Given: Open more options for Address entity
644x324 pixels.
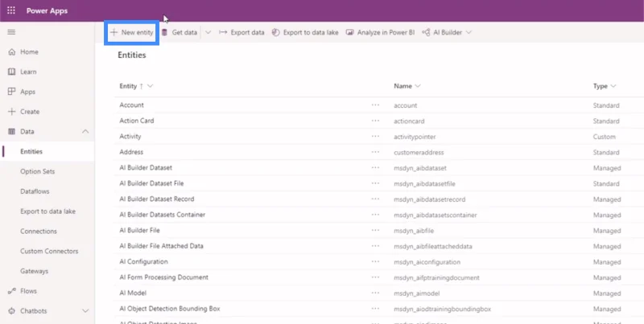Looking at the screenshot, I should 375,152.
